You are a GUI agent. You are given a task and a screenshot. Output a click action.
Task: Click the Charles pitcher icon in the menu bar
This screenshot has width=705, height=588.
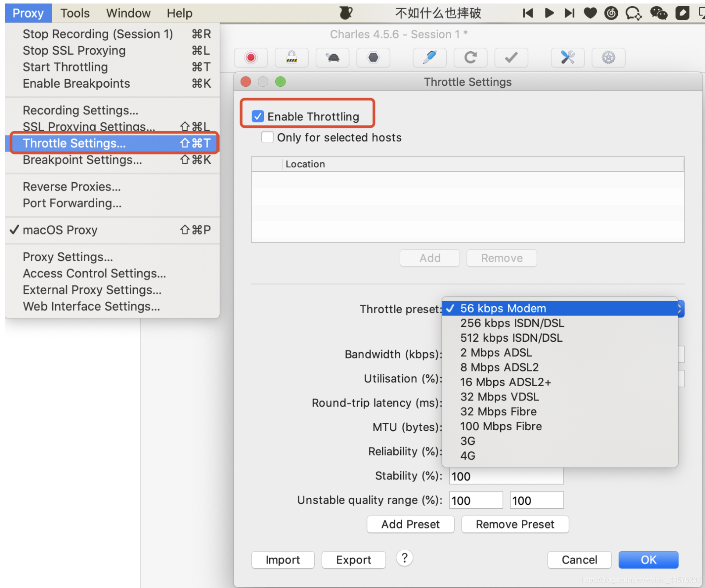346,13
